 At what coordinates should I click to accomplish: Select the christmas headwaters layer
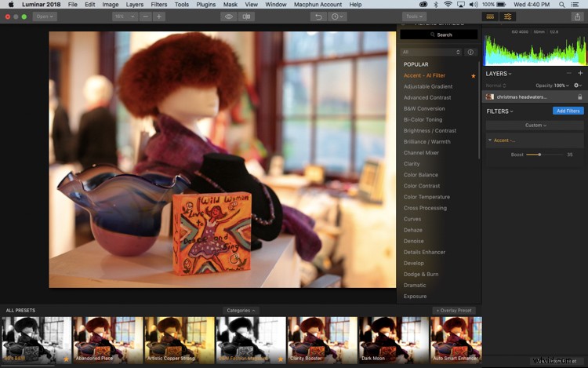point(534,97)
